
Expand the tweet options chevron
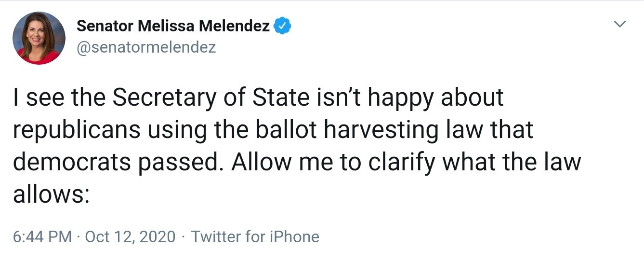coord(621,24)
